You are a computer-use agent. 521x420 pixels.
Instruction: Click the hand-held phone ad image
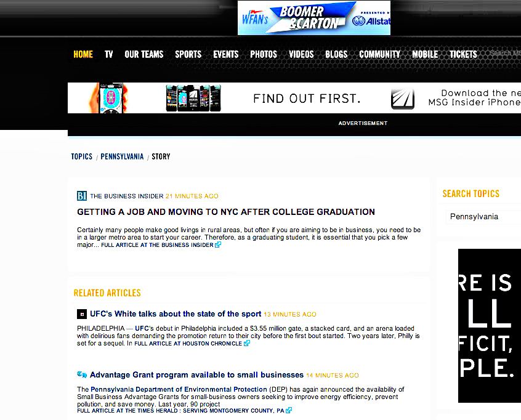tap(110, 98)
